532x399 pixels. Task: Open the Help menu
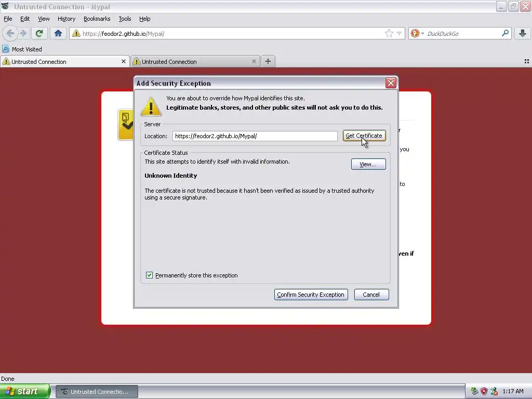[x=145, y=19]
